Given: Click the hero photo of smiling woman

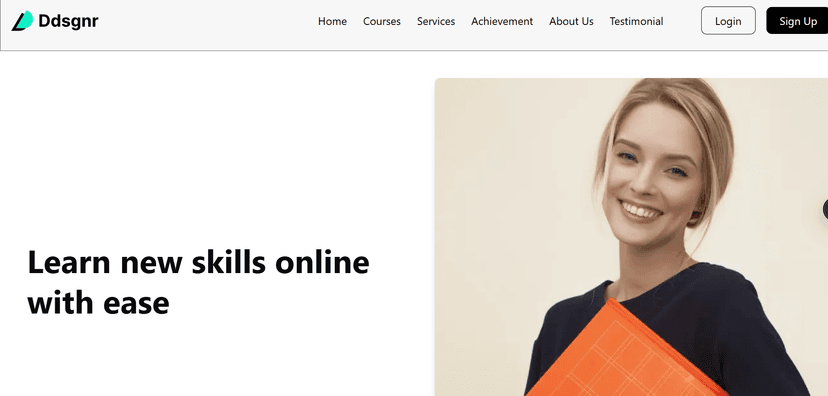Looking at the screenshot, I should (631, 237).
